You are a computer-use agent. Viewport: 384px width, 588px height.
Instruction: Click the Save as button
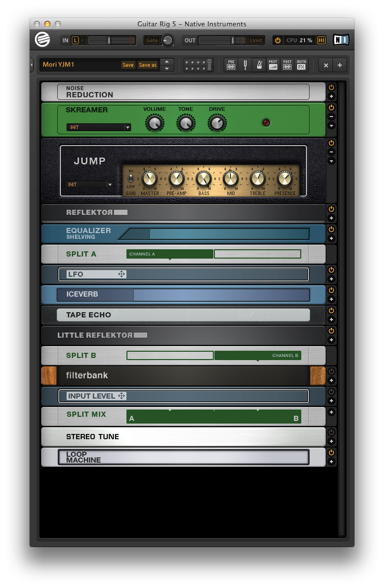148,65
